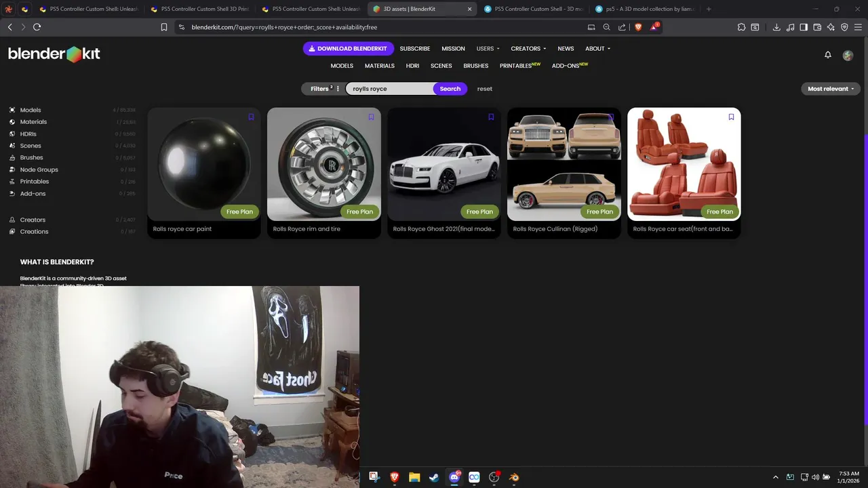868x488 pixels.
Task: Open Brave VPN shield icon
Action: coord(844,27)
